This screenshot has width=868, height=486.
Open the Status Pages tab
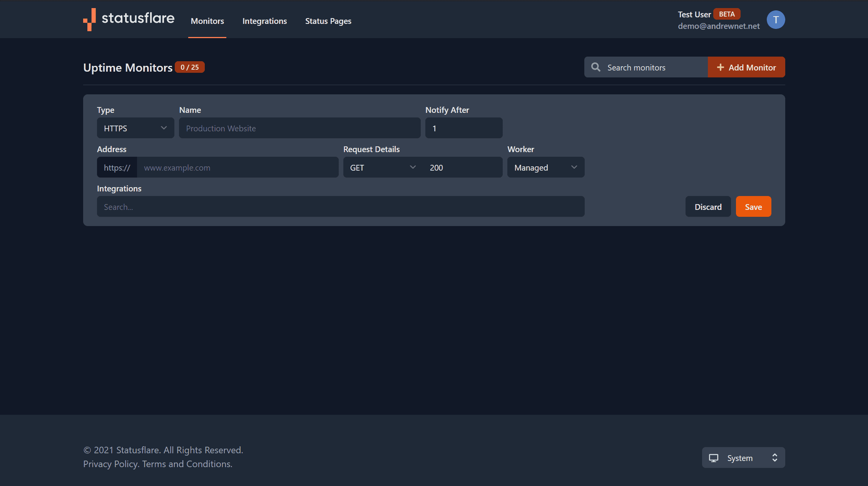pyautogui.click(x=328, y=21)
